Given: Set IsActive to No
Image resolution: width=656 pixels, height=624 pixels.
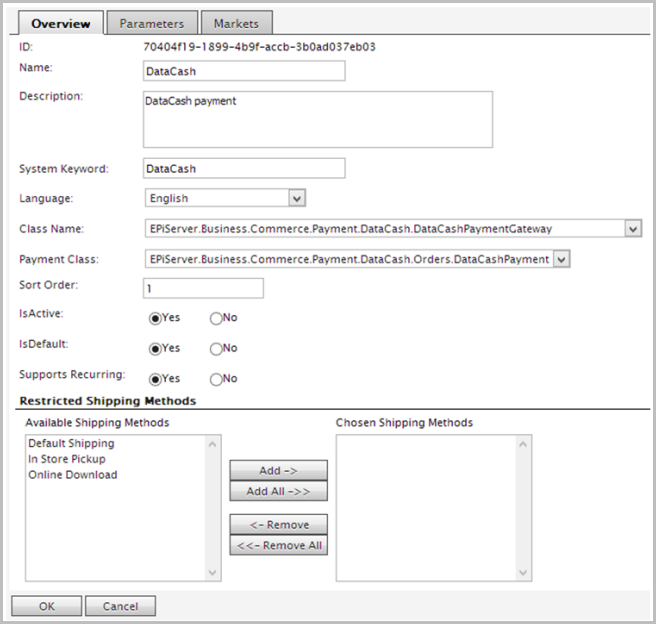Looking at the screenshot, I should 216,319.
